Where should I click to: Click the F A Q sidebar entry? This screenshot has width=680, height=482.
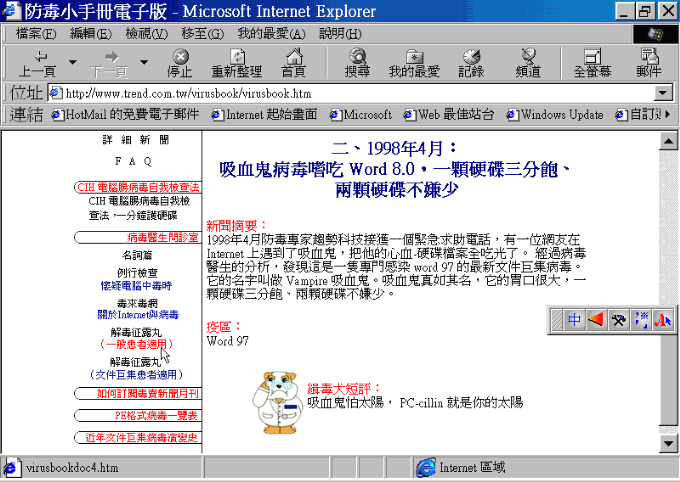coord(133,161)
